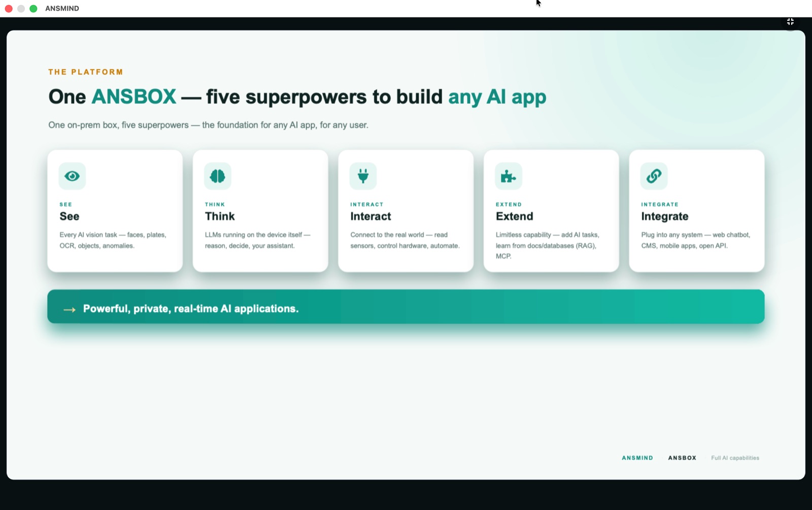Viewport: 812px width, 510px height.
Task: Click the puzzle piece icon on Extend card
Action: 508,176
